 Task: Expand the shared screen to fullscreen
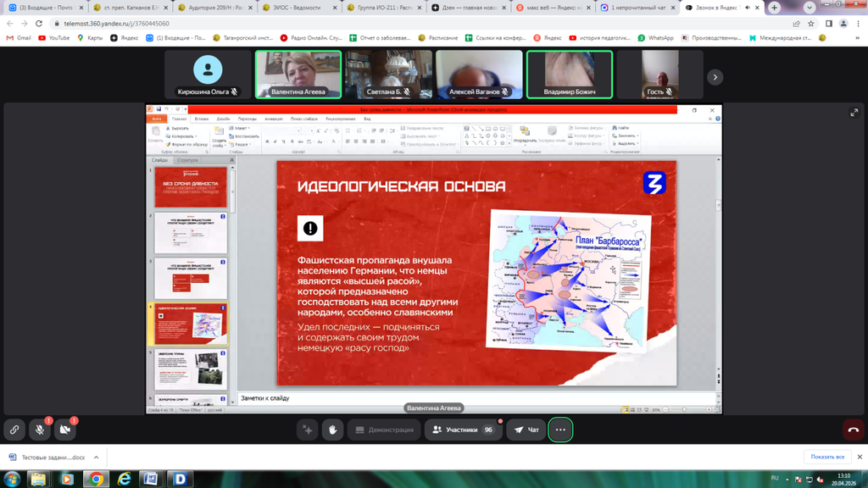click(x=854, y=113)
